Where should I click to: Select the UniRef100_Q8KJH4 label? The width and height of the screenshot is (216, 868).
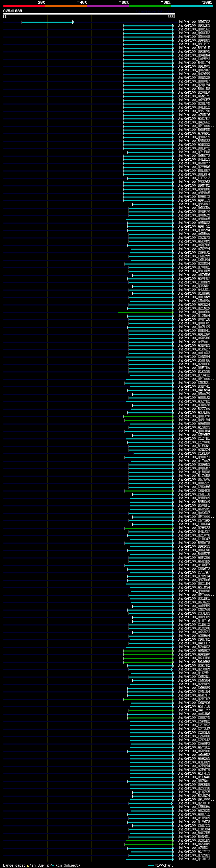point(194,431)
